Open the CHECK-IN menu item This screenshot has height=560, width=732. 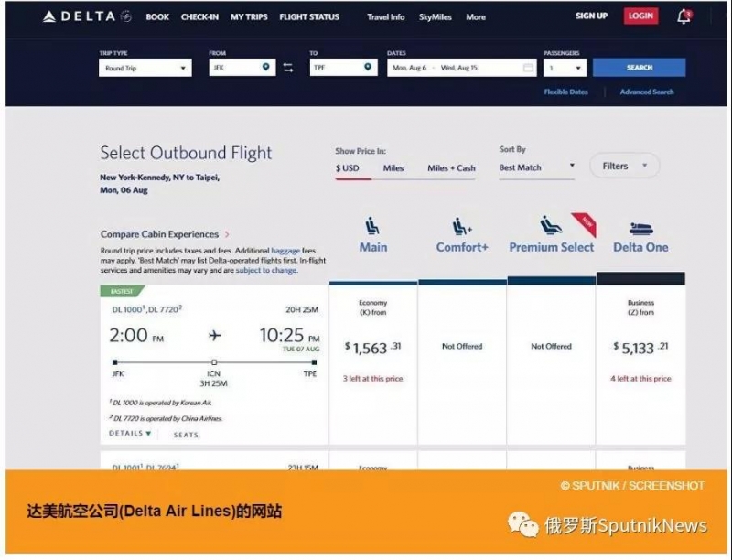click(x=199, y=17)
